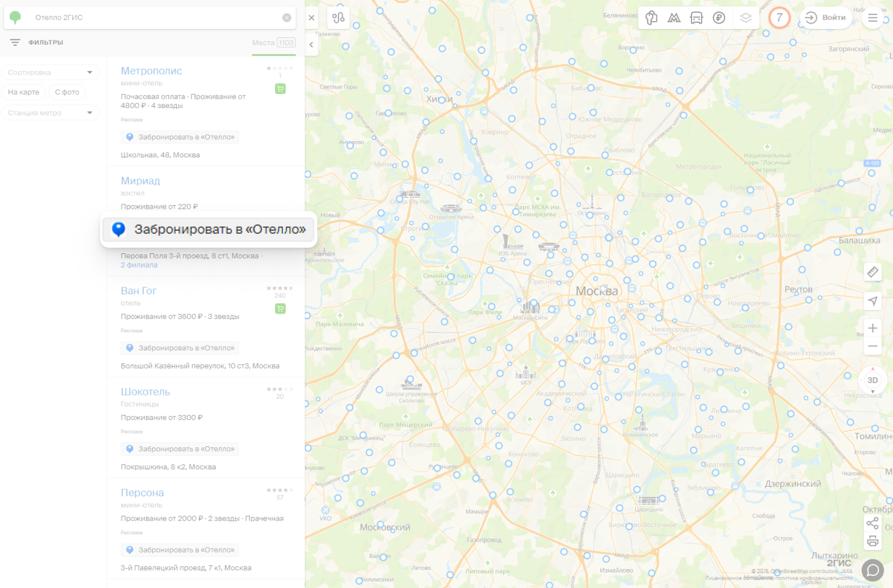The width and height of the screenshot is (893, 588).
Task: Print the current map
Action: click(x=872, y=541)
